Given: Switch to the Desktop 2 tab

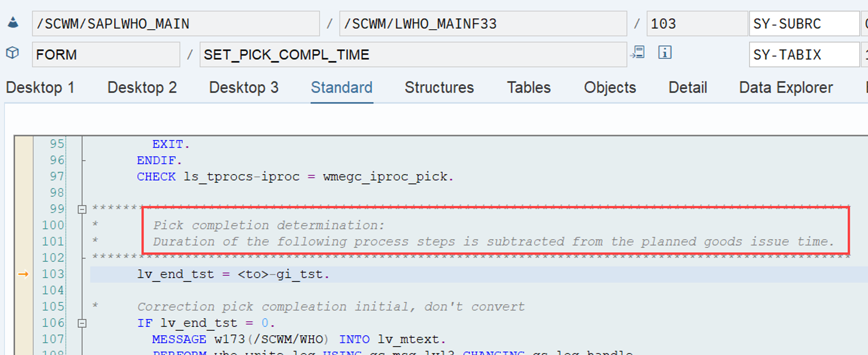Looking at the screenshot, I should (142, 88).
